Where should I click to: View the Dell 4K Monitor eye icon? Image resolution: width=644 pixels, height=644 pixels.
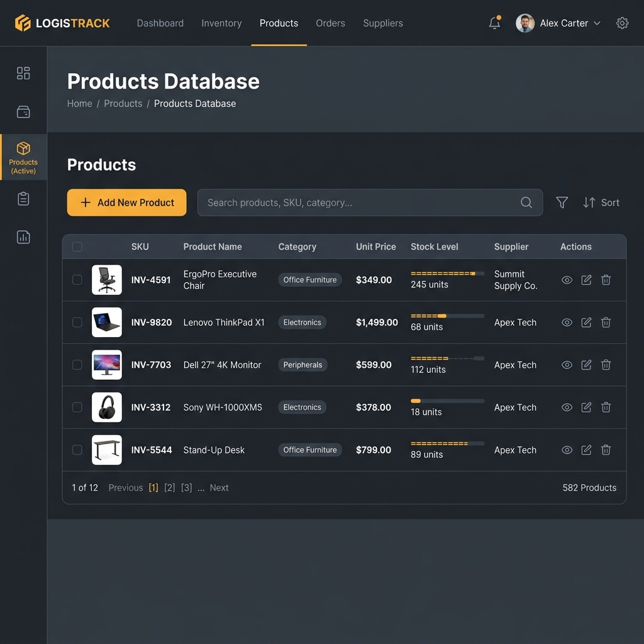click(x=567, y=365)
